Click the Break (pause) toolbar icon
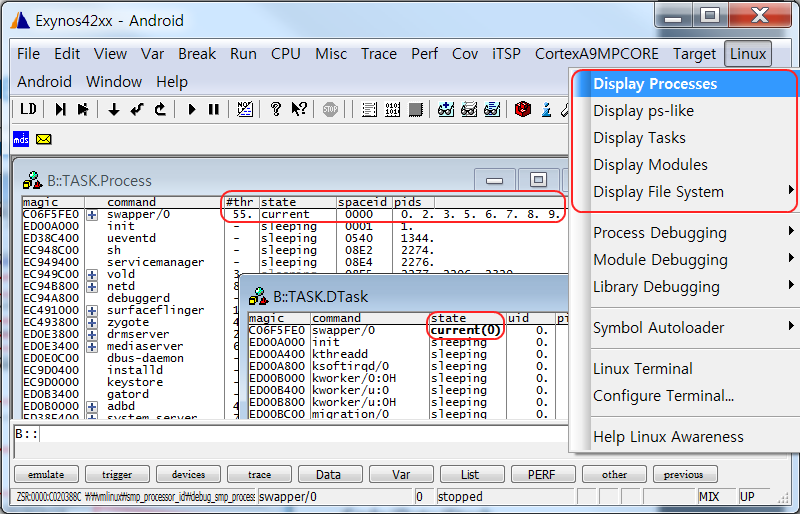 (x=213, y=109)
